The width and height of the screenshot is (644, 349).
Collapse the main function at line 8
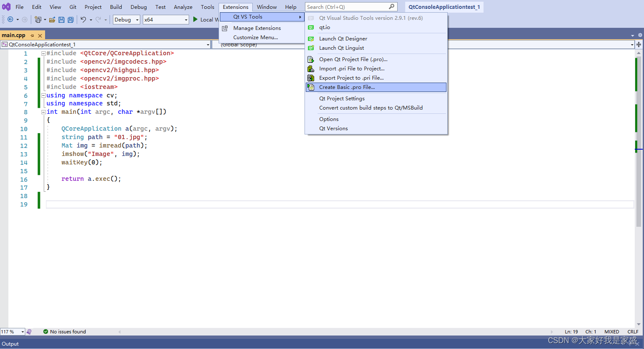[43, 112]
